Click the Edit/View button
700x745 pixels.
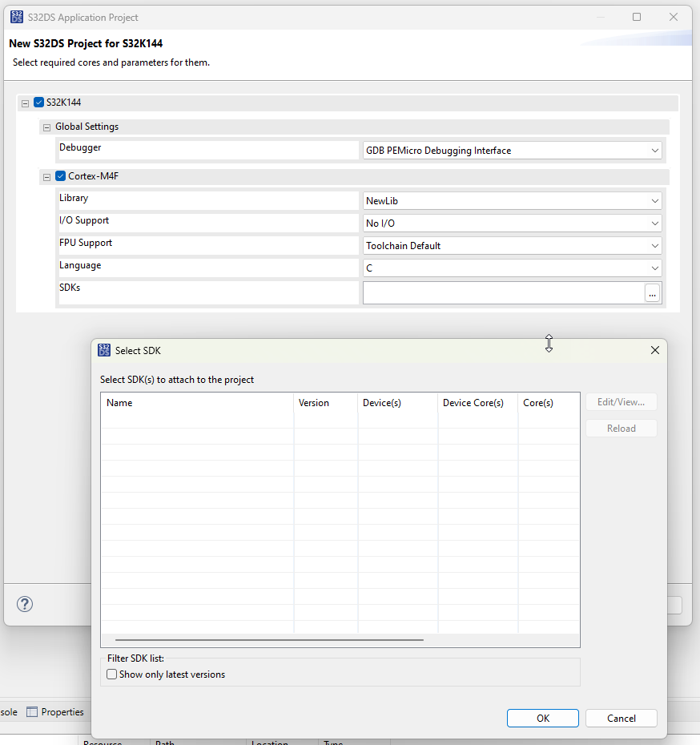(621, 401)
